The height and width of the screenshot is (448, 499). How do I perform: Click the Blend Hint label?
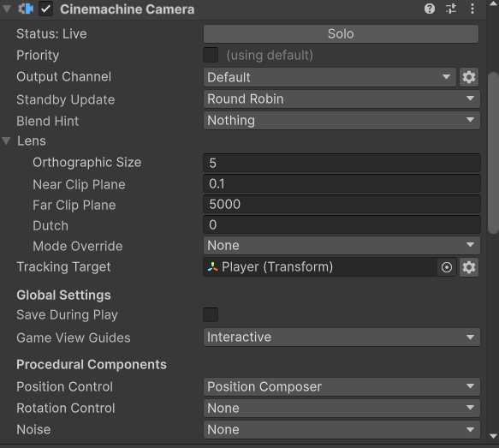click(x=47, y=121)
